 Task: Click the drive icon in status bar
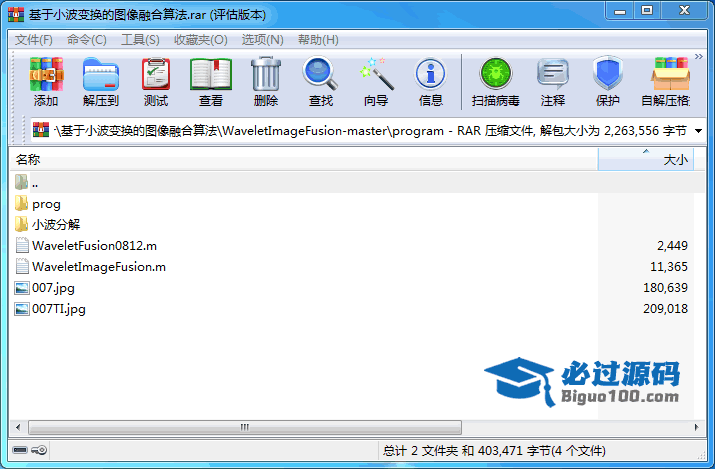pyautogui.click(x=20, y=450)
